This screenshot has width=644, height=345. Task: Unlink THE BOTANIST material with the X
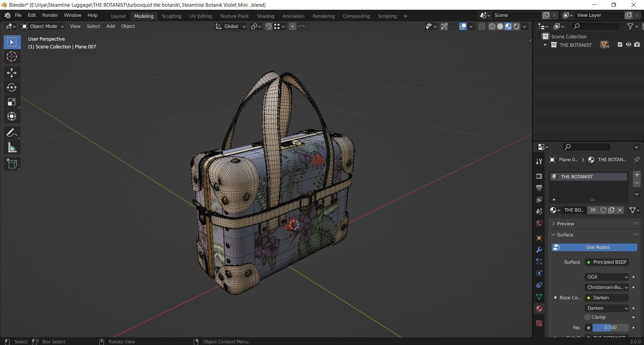[620, 210]
